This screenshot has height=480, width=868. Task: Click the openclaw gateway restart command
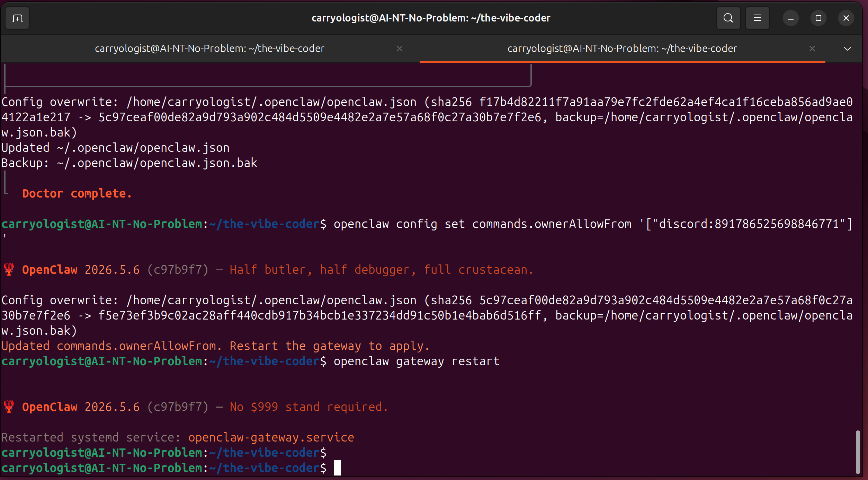417,361
